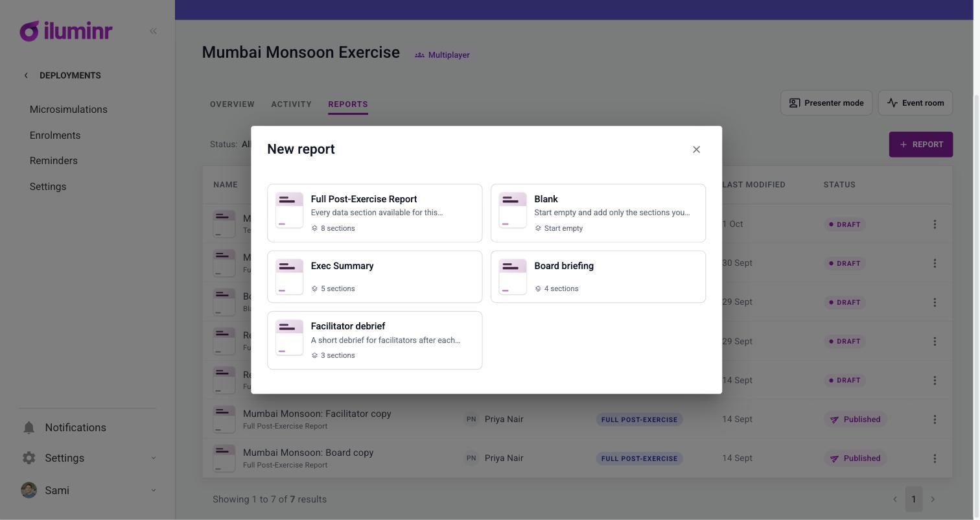980x520 pixels.
Task: Go back via the Deployments chevron
Action: 26,76
